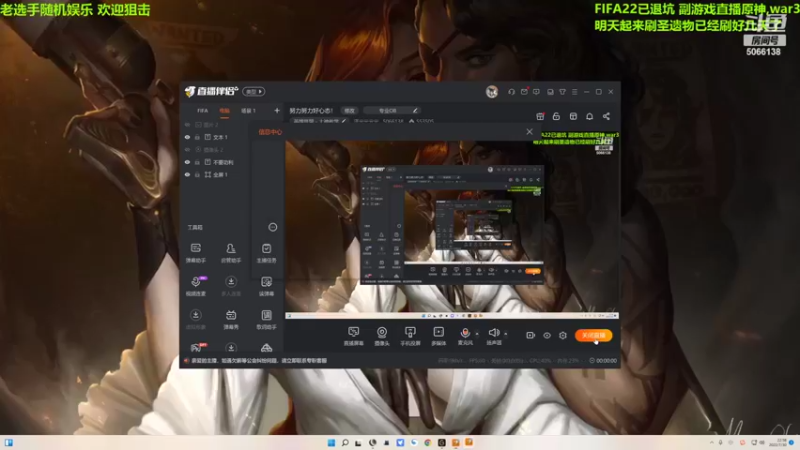Click the 修改 button beside the stream title

coord(349,111)
